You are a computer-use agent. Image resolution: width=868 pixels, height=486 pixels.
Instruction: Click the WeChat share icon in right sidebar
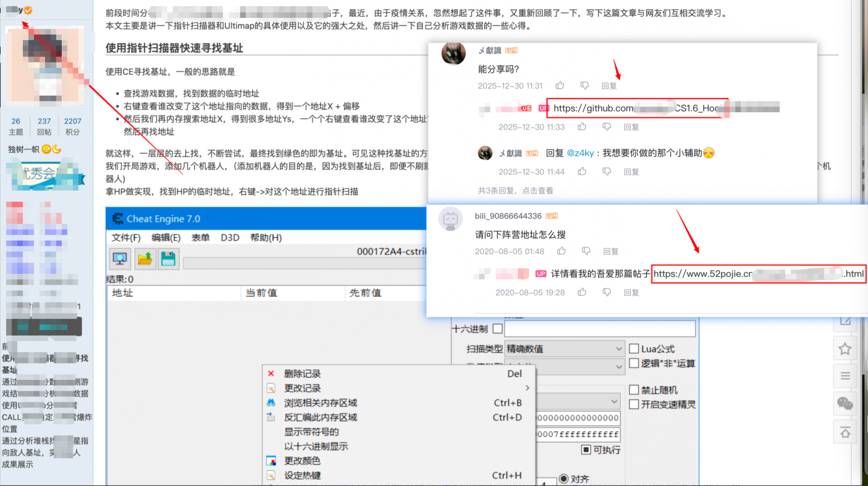click(845, 403)
